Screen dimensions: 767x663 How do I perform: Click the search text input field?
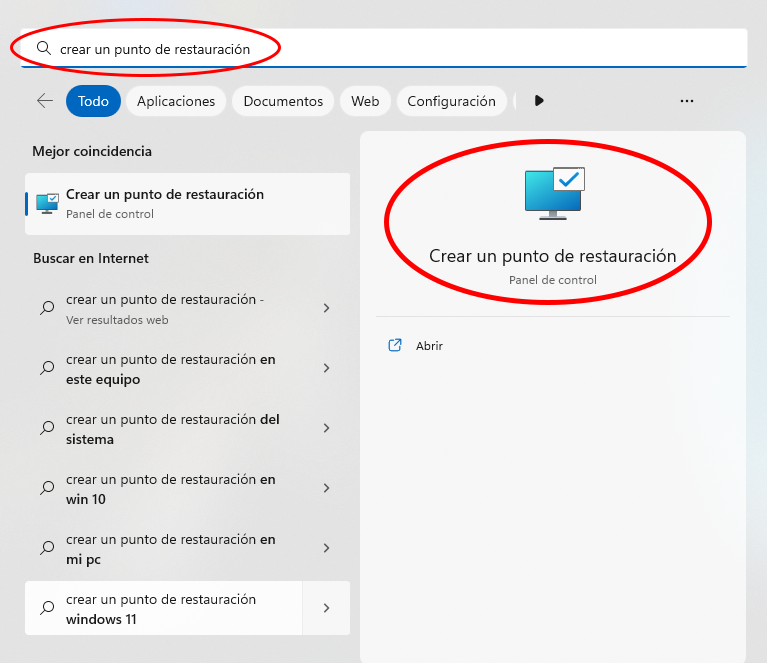pyautogui.click(x=400, y=48)
